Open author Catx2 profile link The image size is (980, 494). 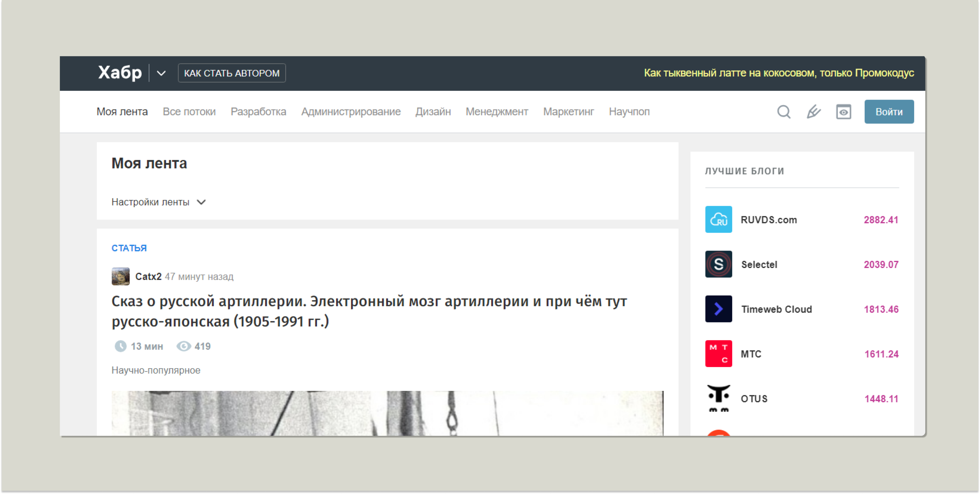(x=148, y=276)
